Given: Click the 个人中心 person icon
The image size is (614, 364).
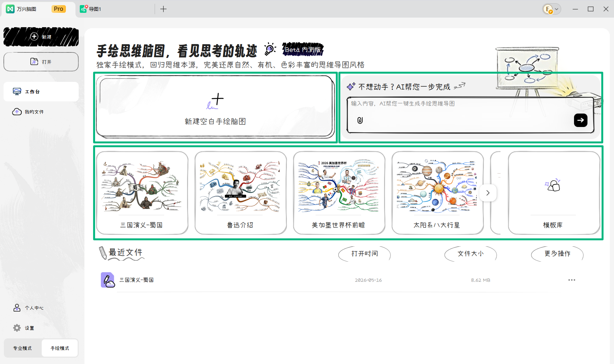Looking at the screenshot, I should (17, 308).
